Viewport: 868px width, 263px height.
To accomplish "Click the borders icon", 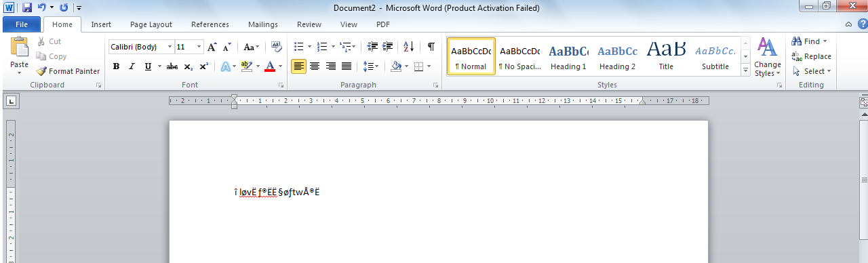I will pyautogui.click(x=418, y=66).
